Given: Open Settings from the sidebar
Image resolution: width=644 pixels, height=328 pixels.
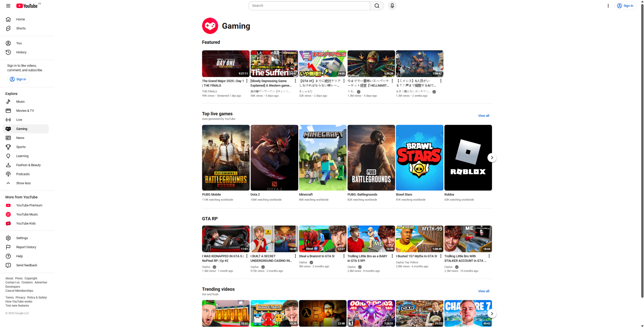Looking at the screenshot, I should click(x=22, y=238).
